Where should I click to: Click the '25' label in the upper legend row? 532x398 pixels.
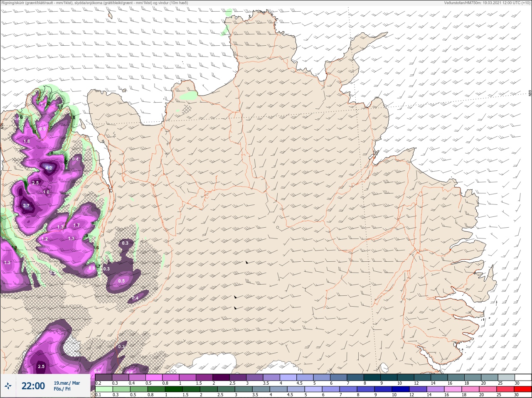click(500, 383)
